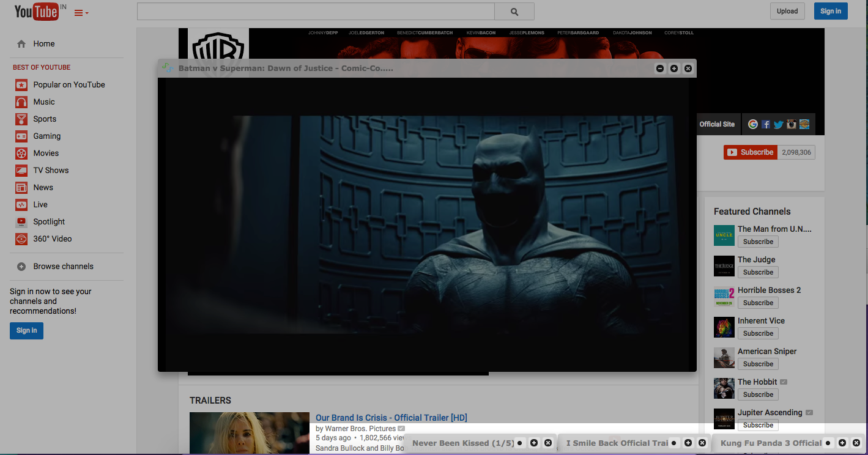This screenshot has height=455, width=868.
Task: Open the Gaming category
Action: 47,136
